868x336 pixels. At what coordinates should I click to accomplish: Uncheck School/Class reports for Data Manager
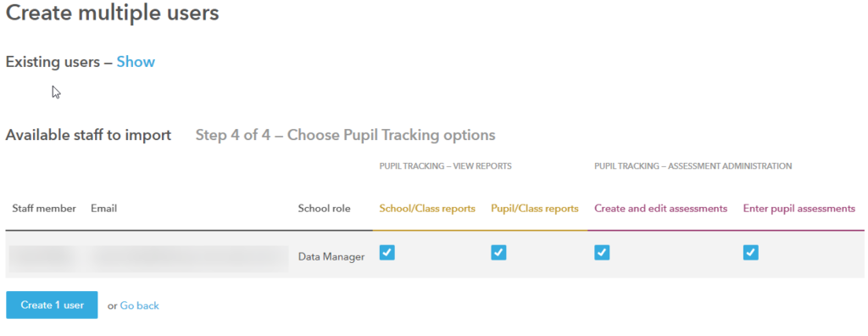coord(387,253)
